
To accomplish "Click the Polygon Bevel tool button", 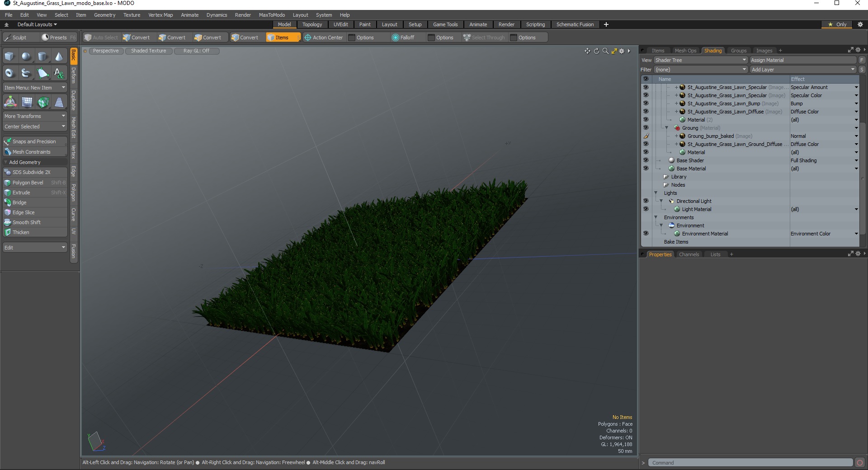I will coord(35,183).
